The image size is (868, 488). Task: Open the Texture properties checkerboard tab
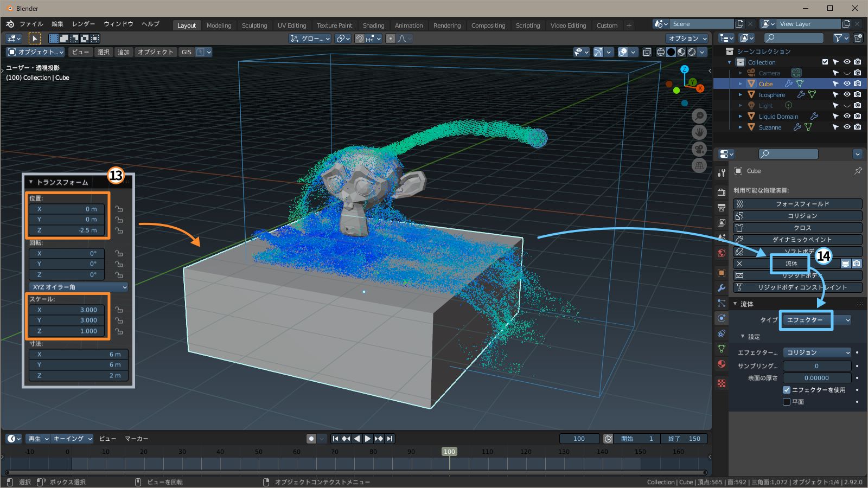[x=722, y=383]
